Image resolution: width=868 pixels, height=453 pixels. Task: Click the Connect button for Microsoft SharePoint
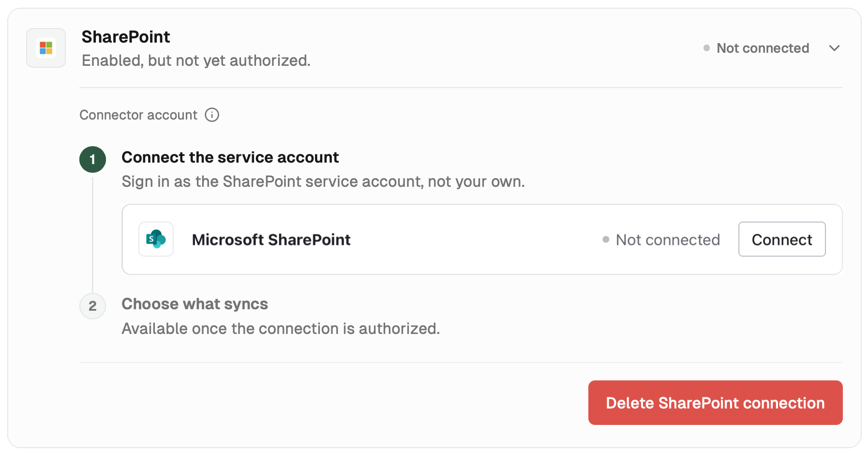tap(782, 239)
